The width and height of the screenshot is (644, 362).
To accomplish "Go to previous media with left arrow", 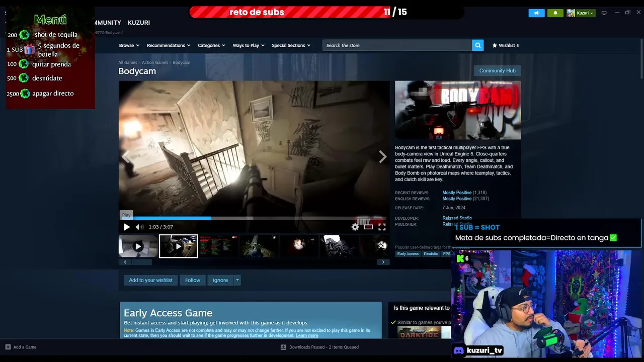I will pyautogui.click(x=125, y=157).
